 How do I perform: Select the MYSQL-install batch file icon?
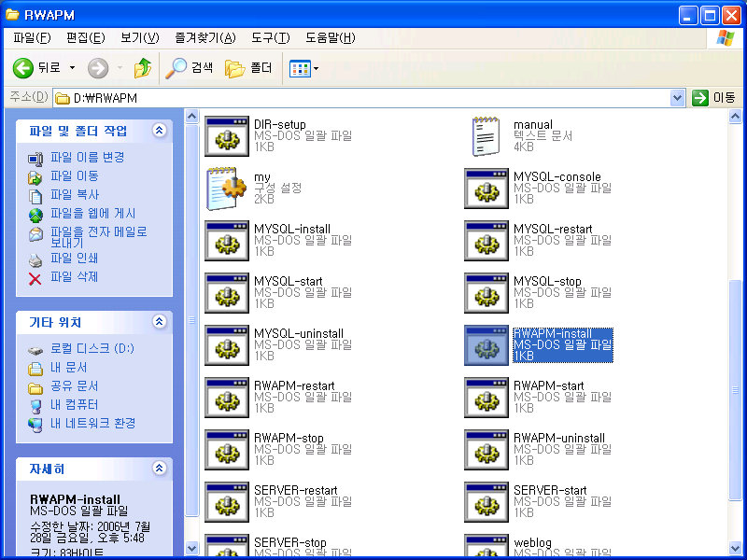click(x=227, y=241)
